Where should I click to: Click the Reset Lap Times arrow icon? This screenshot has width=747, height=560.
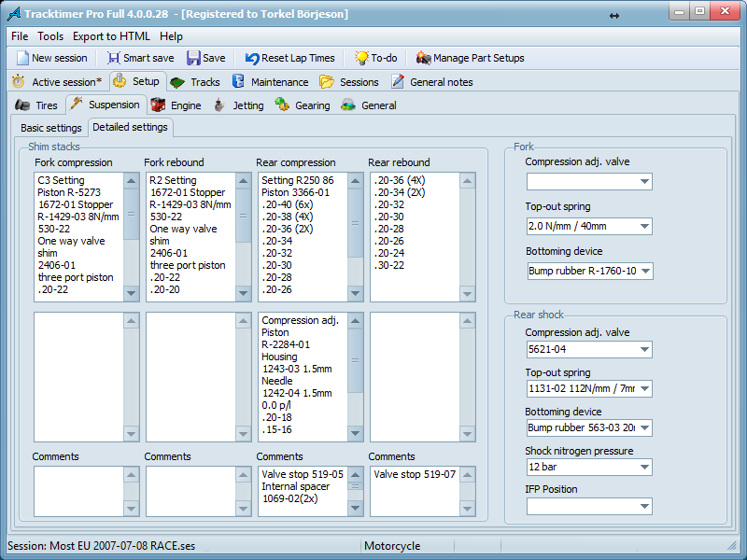(x=252, y=59)
